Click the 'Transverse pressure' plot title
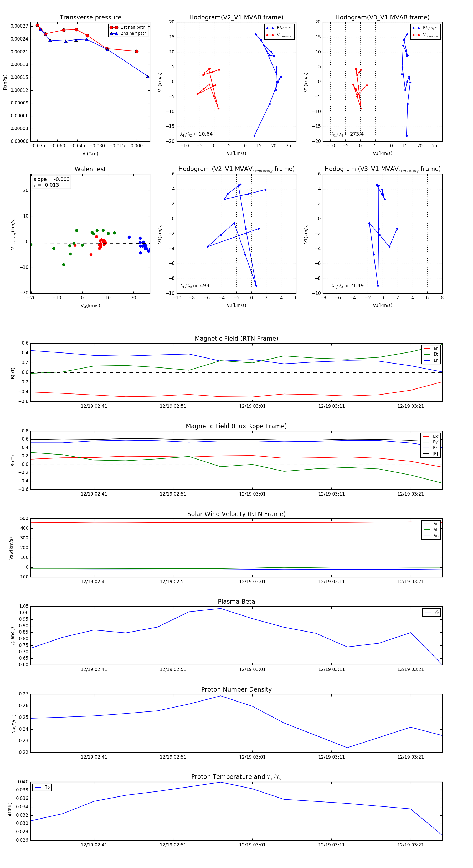This screenshot has width=473, height=868. coord(90,18)
